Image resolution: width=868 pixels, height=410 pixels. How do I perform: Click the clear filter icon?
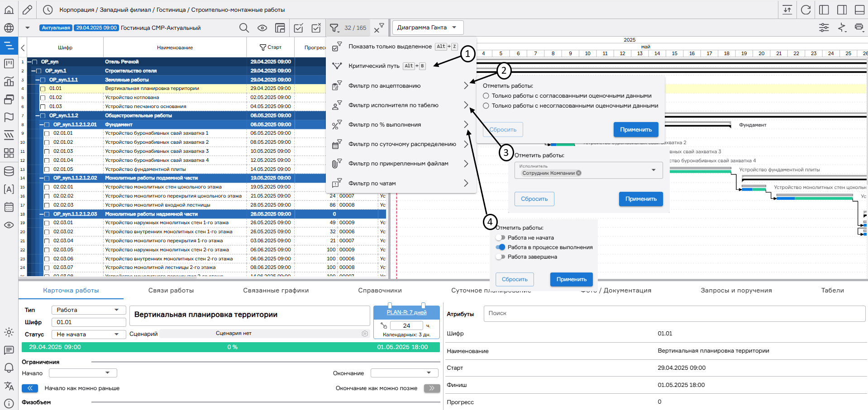379,28
